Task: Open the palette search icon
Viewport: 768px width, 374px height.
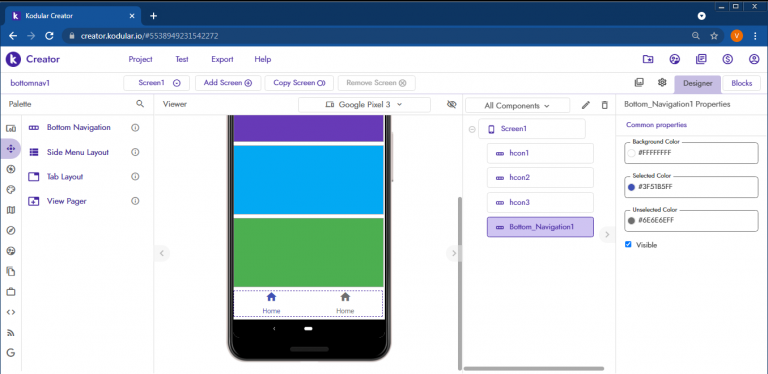Action: click(140, 104)
